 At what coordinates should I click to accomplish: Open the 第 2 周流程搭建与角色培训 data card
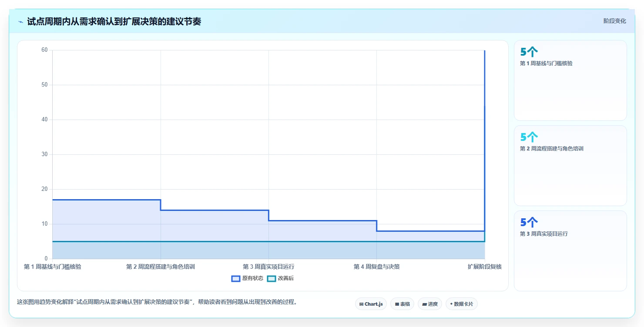[x=570, y=166]
